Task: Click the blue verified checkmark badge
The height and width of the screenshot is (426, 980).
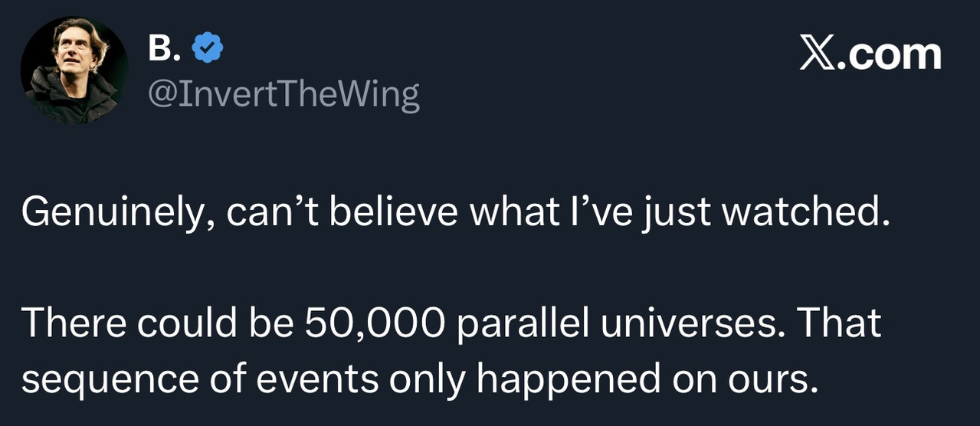Action: click(x=207, y=48)
